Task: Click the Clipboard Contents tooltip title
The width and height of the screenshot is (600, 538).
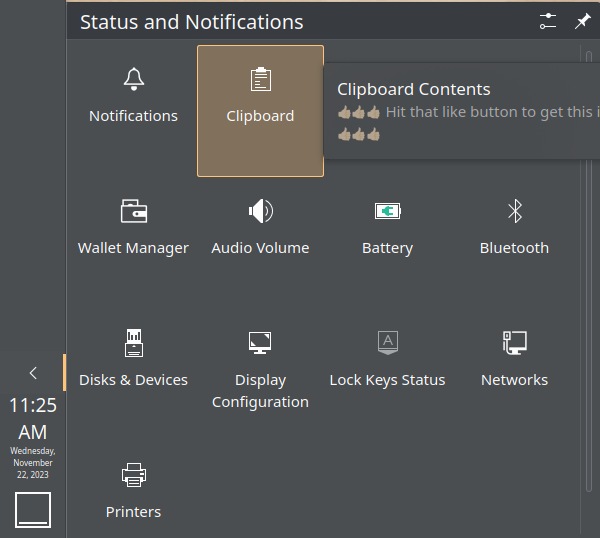Action: click(x=414, y=90)
